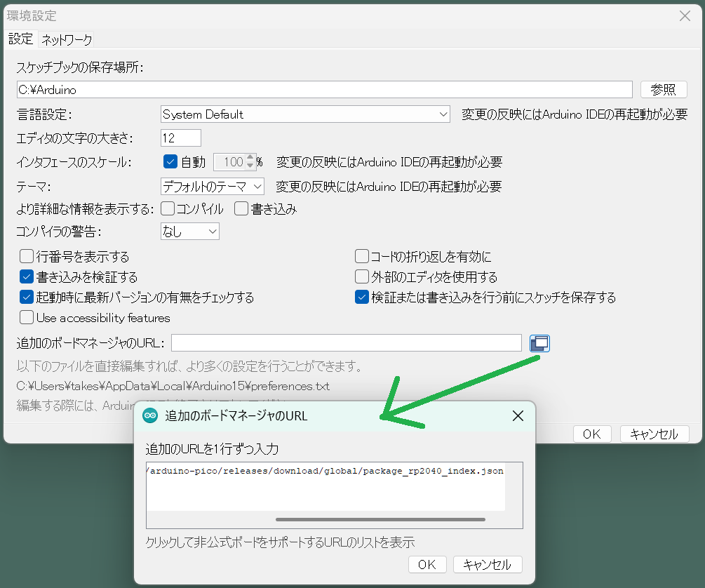Open the 言語設定 System Default dropdown
The width and height of the screenshot is (705, 588).
coord(305,114)
